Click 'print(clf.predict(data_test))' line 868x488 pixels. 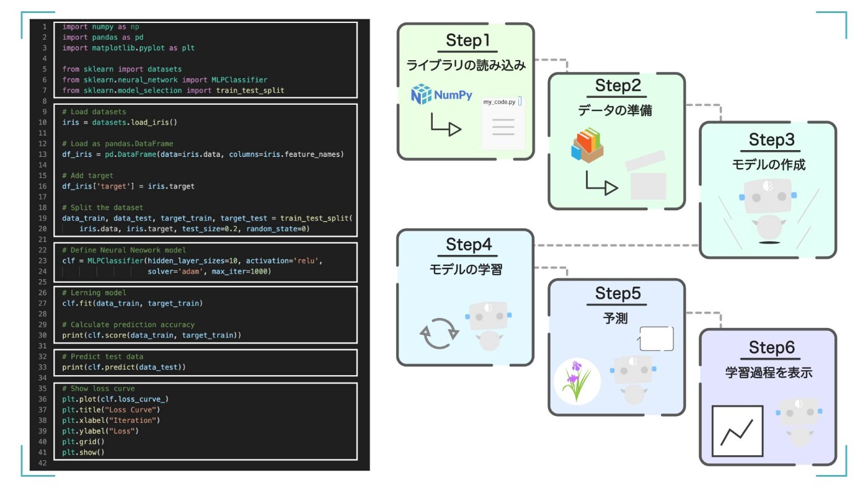point(124,367)
